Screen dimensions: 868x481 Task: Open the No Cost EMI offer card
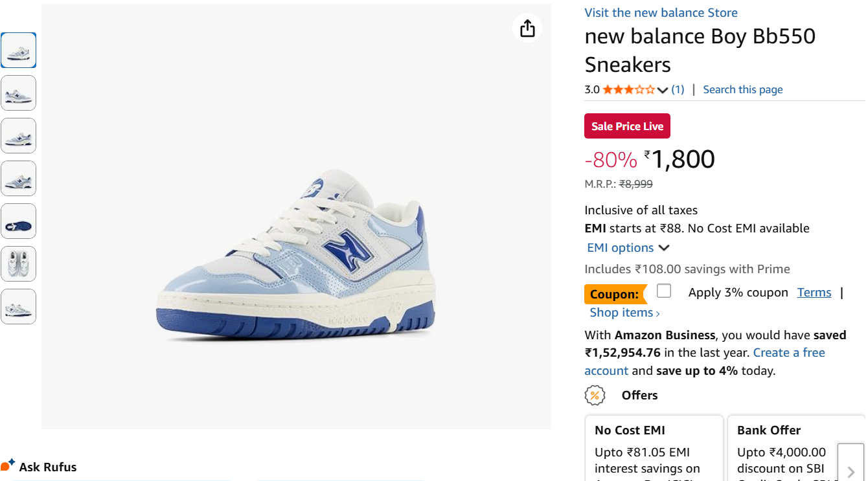[653, 449]
